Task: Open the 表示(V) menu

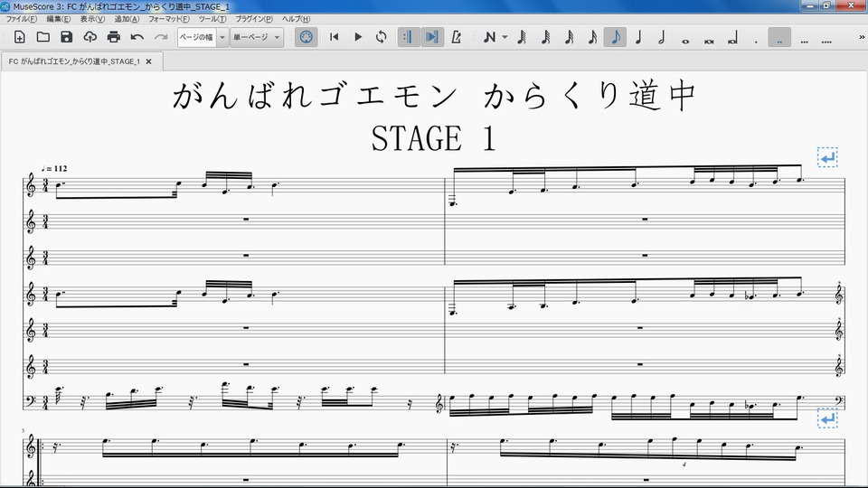Action: click(x=92, y=19)
